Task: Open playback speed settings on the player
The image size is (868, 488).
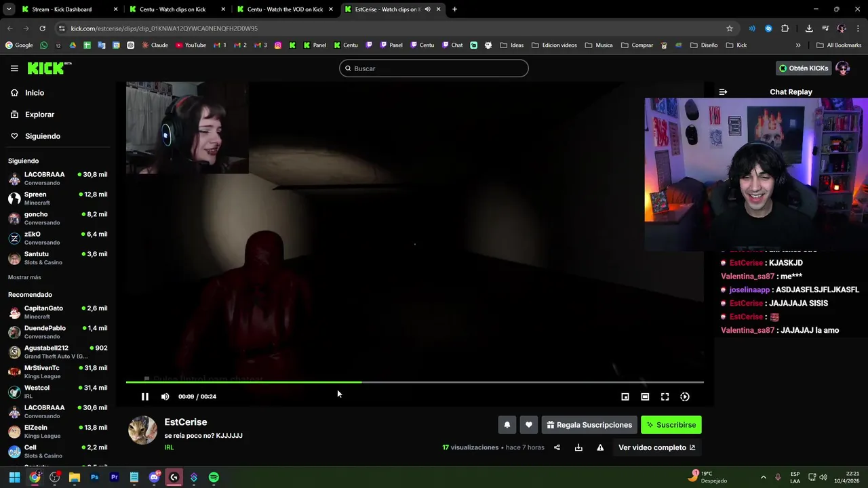Action: click(x=685, y=396)
